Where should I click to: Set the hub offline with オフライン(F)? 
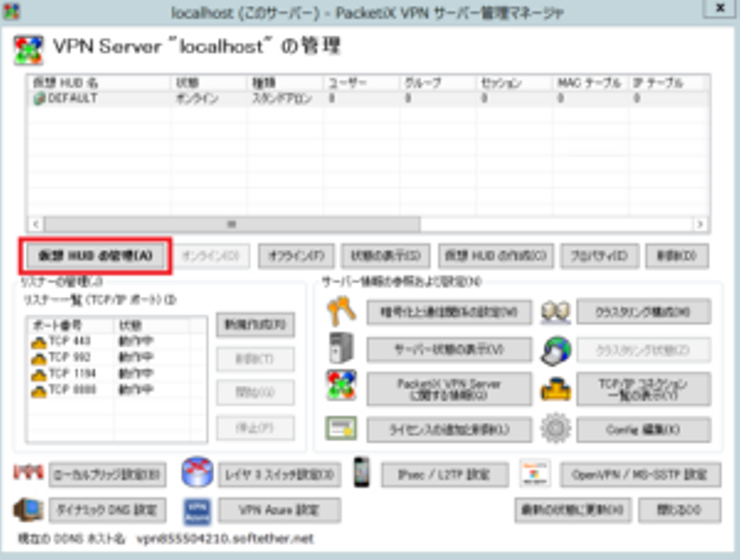coord(297,255)
